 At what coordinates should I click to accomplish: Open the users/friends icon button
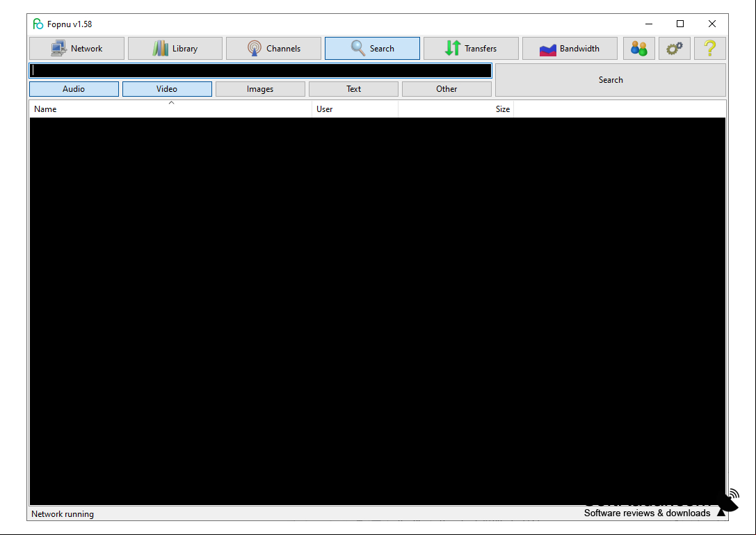coord(639,48)
